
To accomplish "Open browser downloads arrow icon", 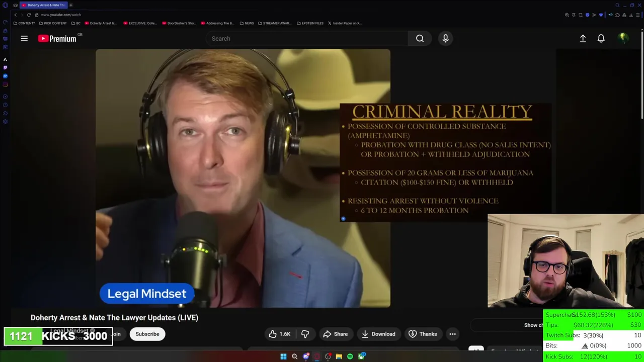I will [x=631, y=15].
